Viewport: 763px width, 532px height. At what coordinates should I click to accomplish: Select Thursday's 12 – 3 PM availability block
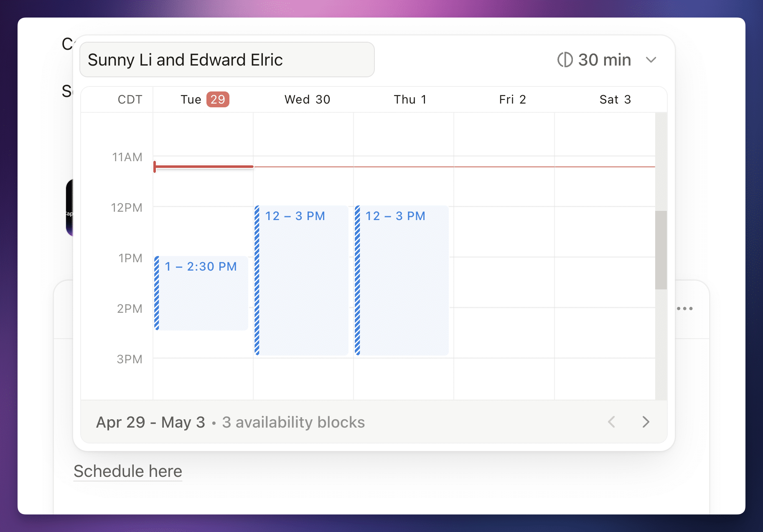click(x=402, y=280)
